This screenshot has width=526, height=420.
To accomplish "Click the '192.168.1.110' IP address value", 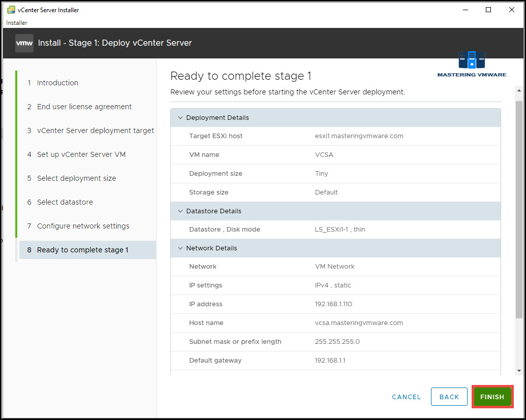I will point(333,304).
